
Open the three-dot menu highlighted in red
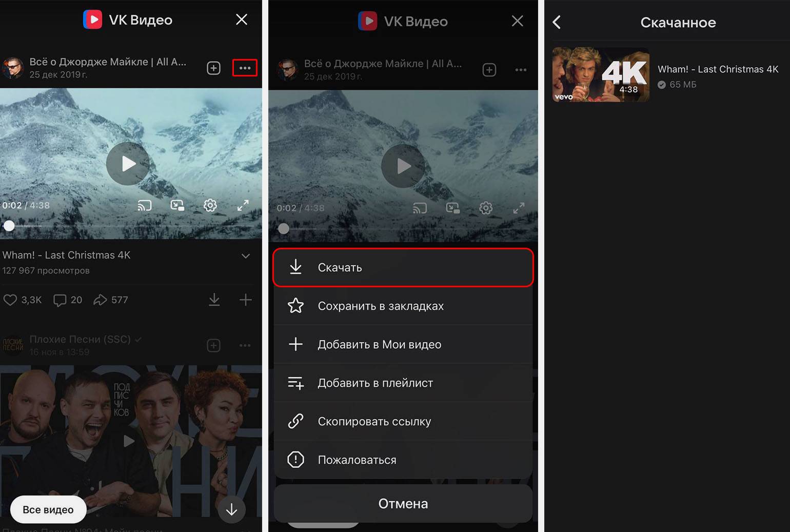[x=245, y=68]
